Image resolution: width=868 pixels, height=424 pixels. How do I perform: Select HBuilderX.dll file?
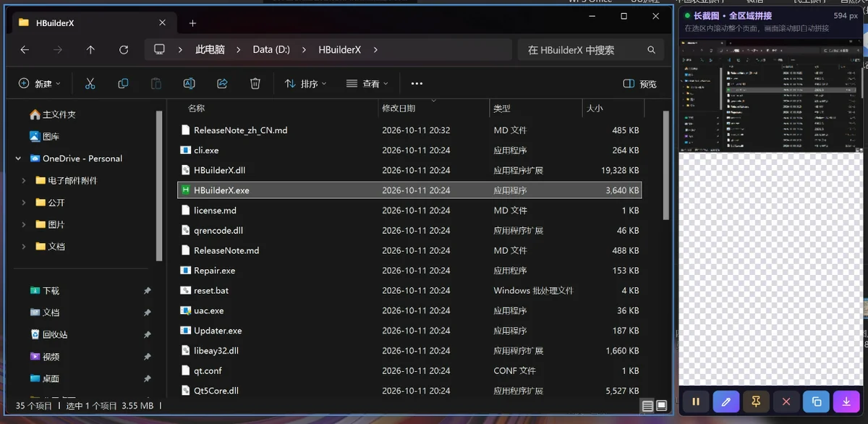[409, 170]
